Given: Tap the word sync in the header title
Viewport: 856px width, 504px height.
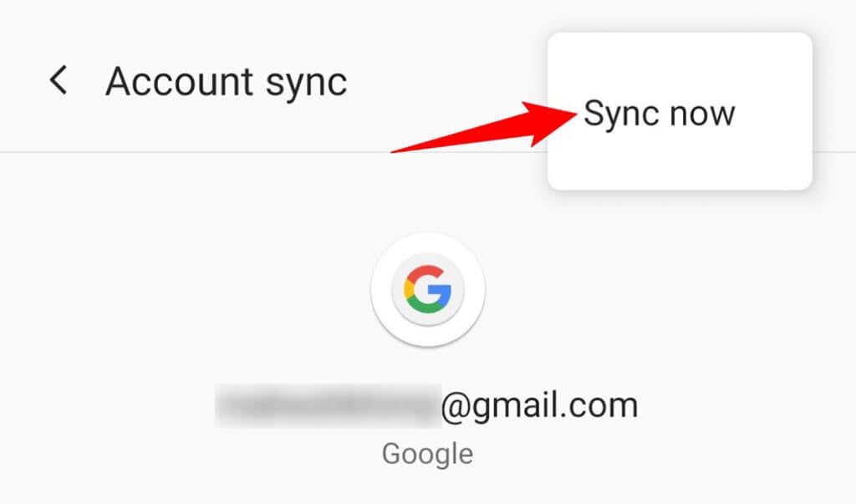Looking at the screenshot, I should pyautogui.click(x=306, y=84).
